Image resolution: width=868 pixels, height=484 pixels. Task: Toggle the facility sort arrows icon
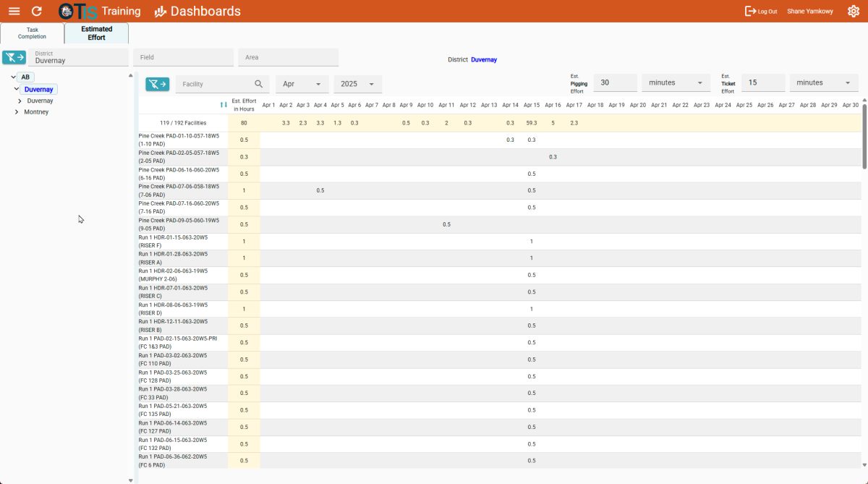[224, 105]
